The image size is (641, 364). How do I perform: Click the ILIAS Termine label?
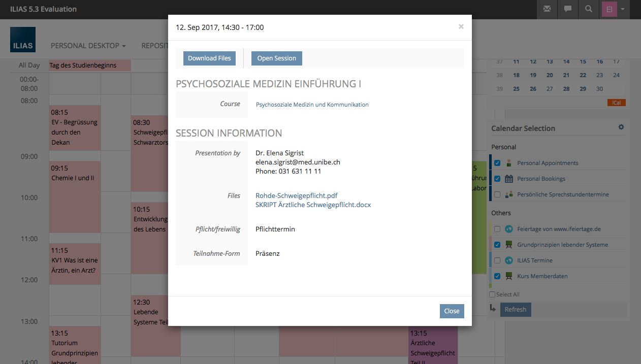click(x=535, y=260)
